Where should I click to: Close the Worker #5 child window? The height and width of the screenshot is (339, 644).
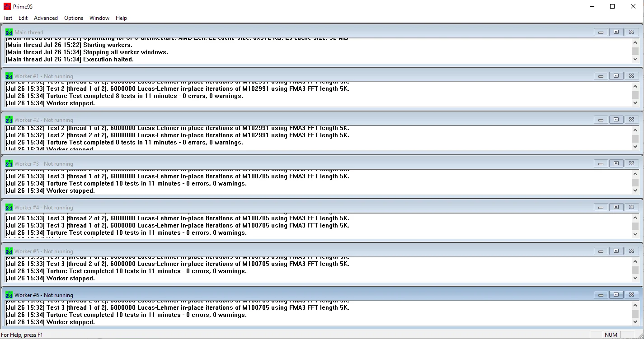(631, 251)
